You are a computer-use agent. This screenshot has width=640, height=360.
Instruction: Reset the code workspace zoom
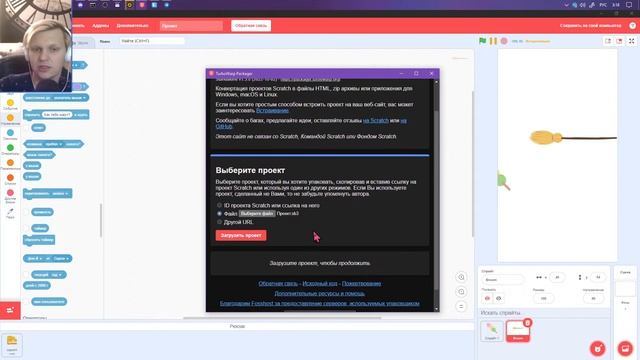click(x=461, y=307)
